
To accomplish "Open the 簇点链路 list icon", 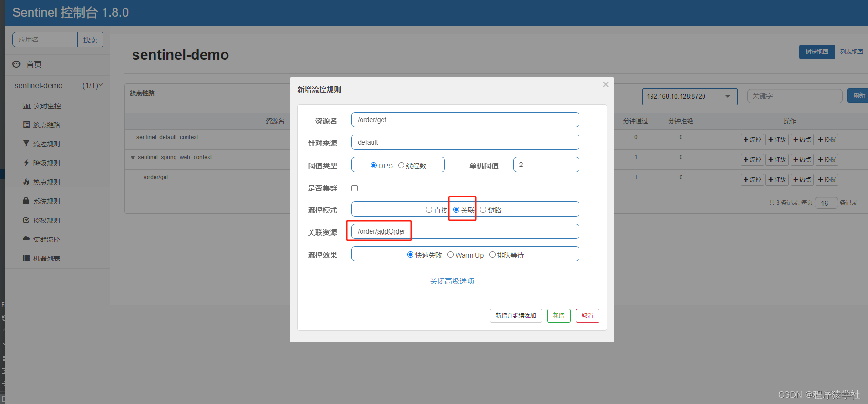I will click(26, 124).
